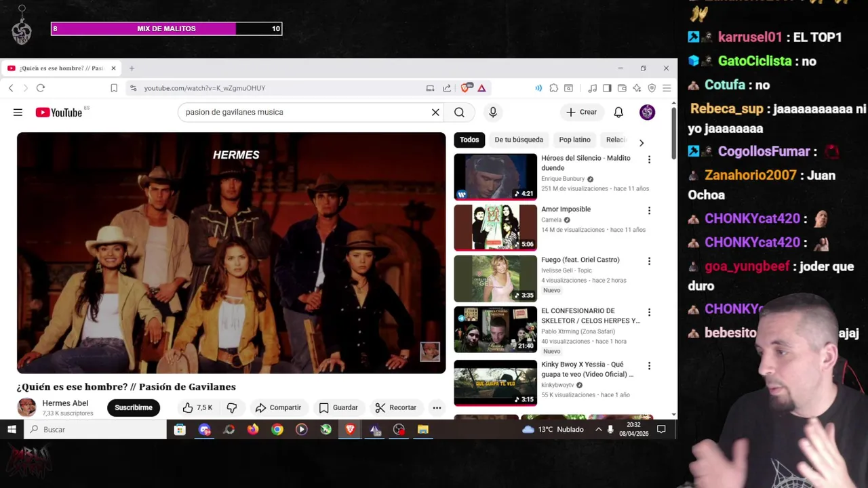This screenshot has height=488, width=868.
Task: Start voice search with microphone icon
Action: (x=493, y=113)
